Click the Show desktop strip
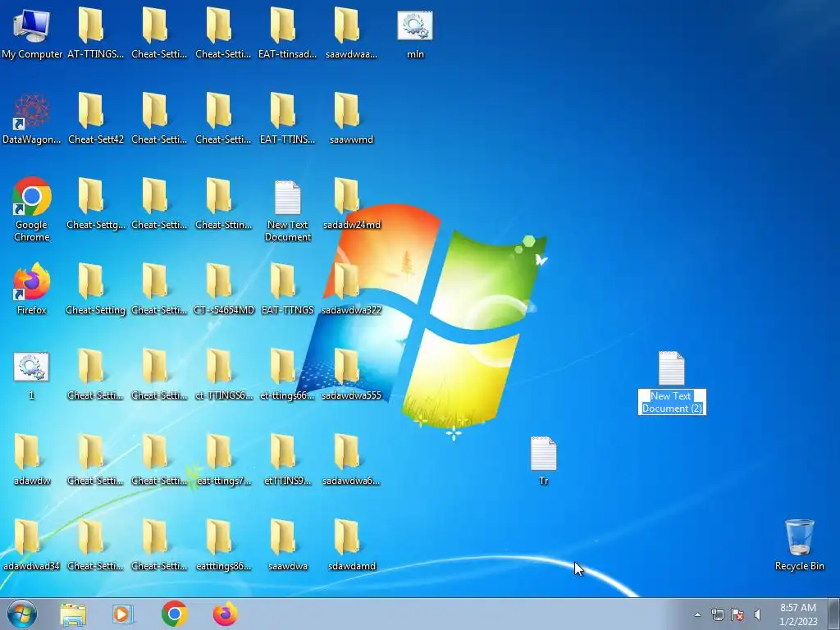The height and width of the screenshot is (630, 840). 834,614
